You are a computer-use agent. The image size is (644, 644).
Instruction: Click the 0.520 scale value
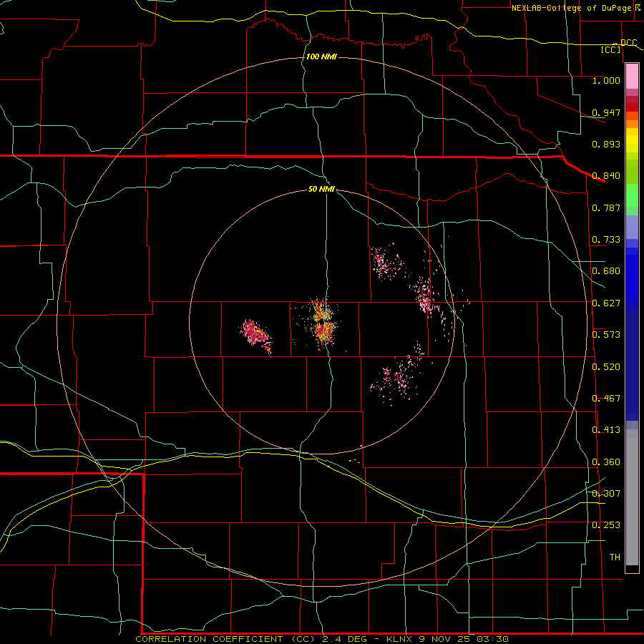coord(606,367)
